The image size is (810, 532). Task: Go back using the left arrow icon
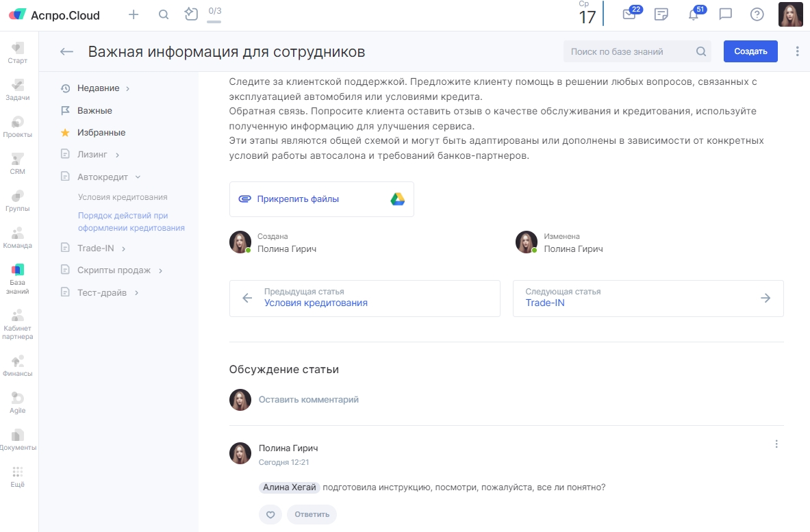click(66, 51)
